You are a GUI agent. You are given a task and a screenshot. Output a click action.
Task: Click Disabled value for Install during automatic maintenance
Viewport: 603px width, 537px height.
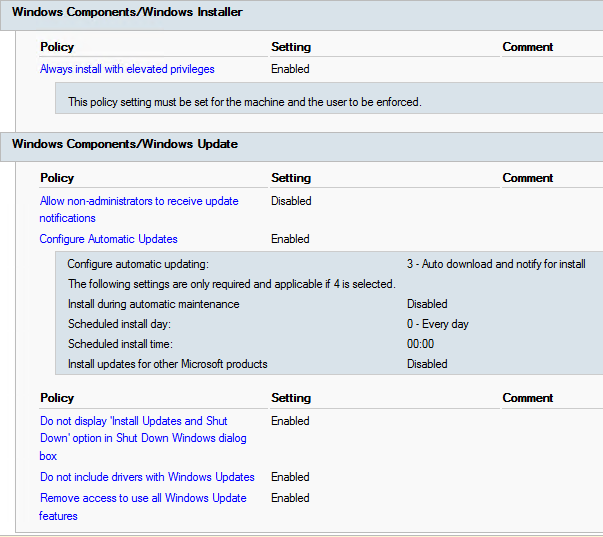coord(427,304)
